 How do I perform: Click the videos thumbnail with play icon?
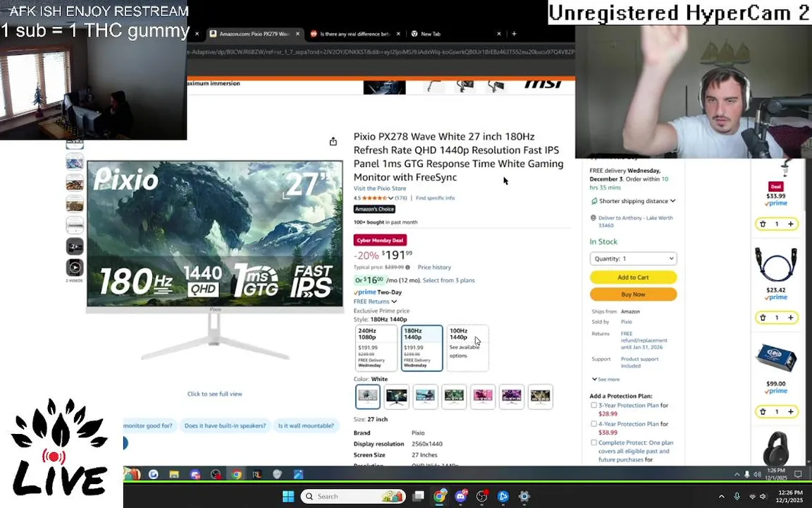pyautogui.click(x=75, y=267)
